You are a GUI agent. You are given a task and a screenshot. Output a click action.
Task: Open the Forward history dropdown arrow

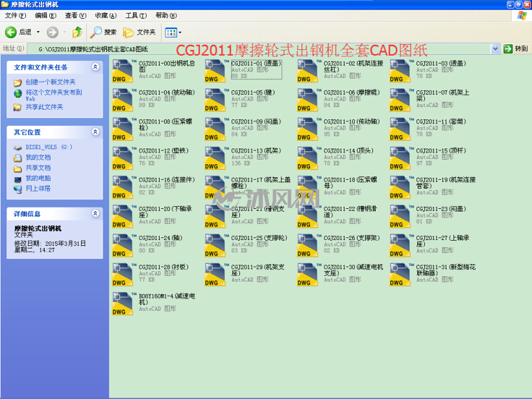pos(64,32)
